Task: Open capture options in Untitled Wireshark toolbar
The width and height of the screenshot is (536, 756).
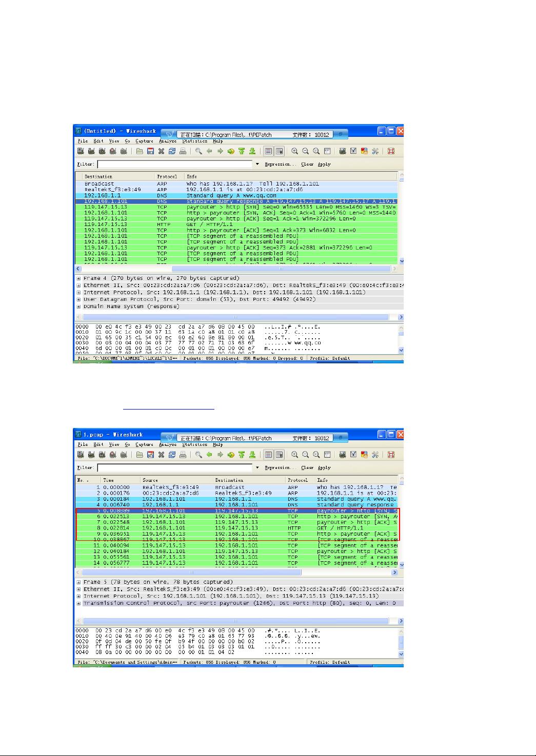Action: click(x=91, y=151)
